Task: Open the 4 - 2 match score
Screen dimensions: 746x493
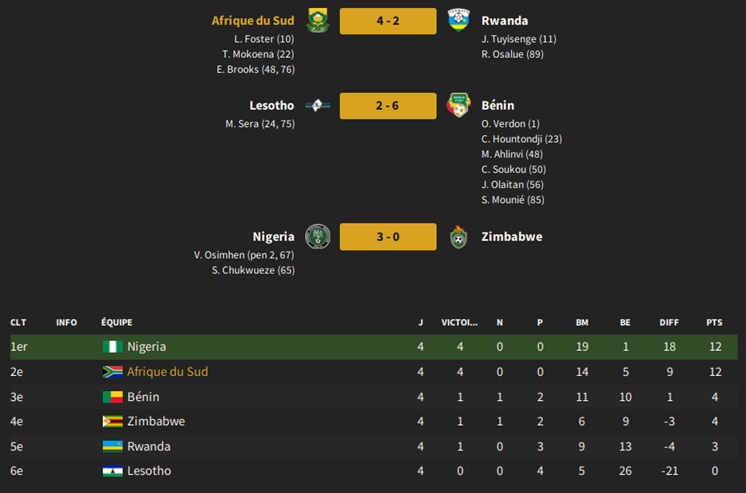Action: coord(388,21)
